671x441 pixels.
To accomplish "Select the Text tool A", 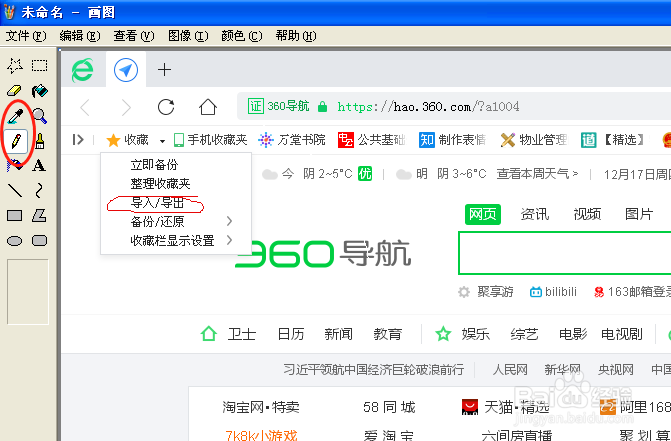I will coord(39,166).
